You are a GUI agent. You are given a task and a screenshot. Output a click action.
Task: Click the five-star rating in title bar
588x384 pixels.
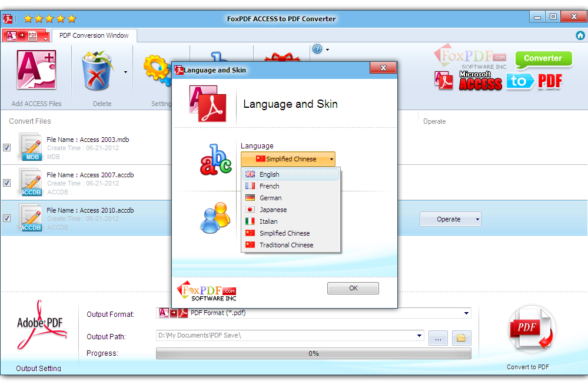[x=50, y=18]
